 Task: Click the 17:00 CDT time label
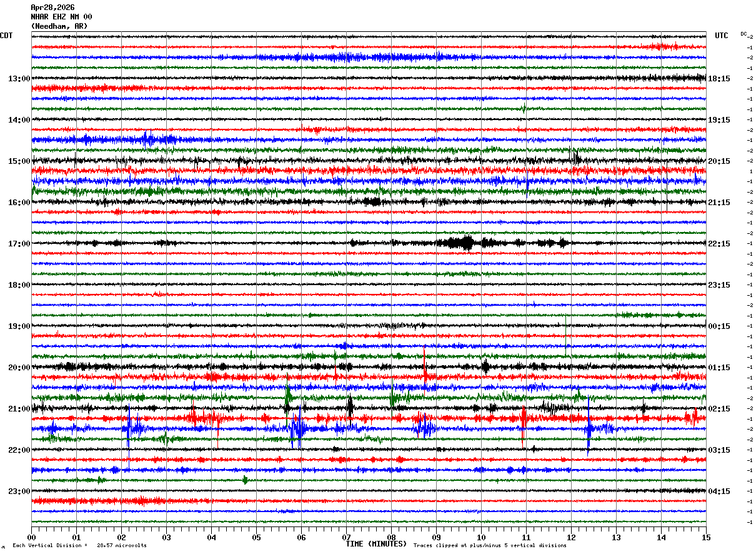pos(19,244)
